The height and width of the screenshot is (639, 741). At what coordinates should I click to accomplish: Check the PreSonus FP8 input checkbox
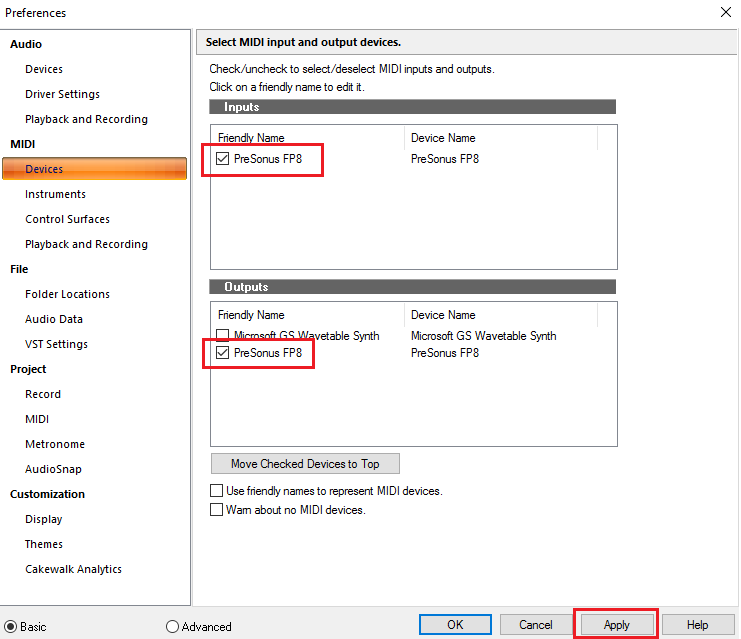pos(223,158)
